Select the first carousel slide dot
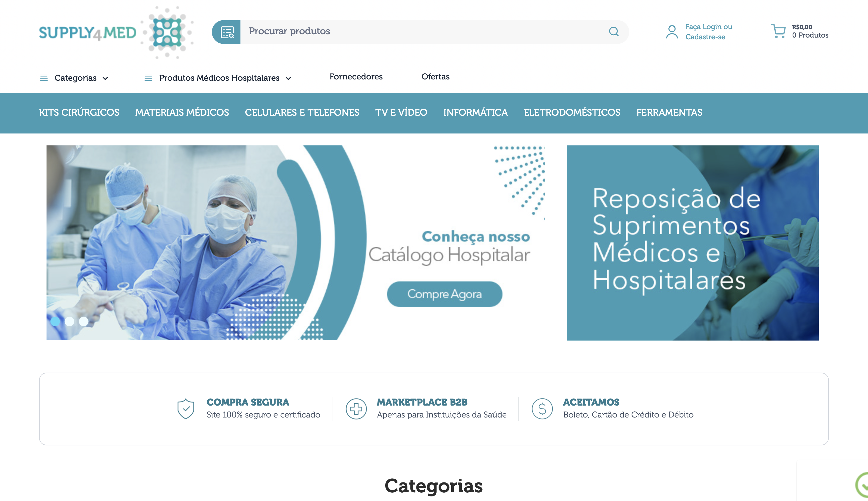Viewport: 868px width, 501px height. 55,321
